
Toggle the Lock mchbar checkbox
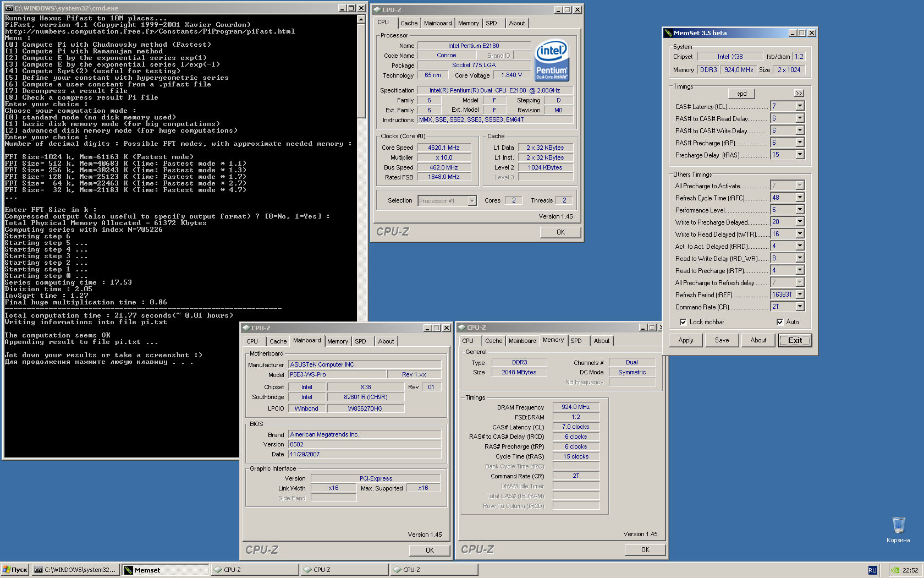(683, 322)
